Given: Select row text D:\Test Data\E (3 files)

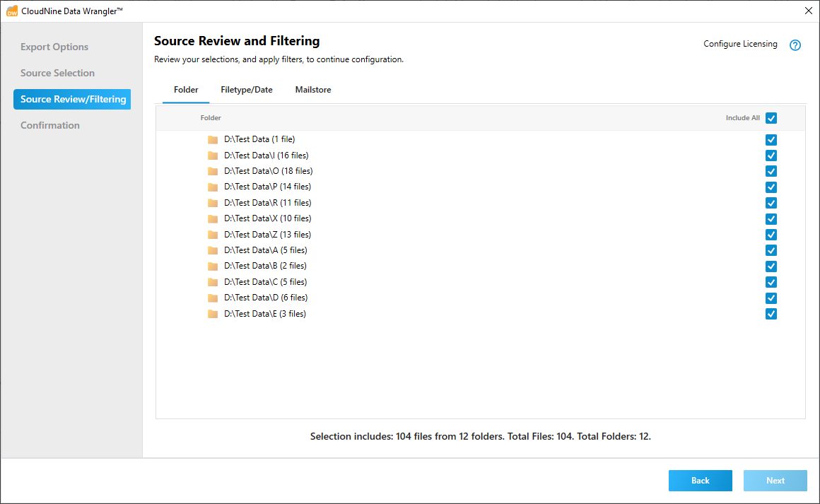Looking at the screenshot, I should (265, 314).
